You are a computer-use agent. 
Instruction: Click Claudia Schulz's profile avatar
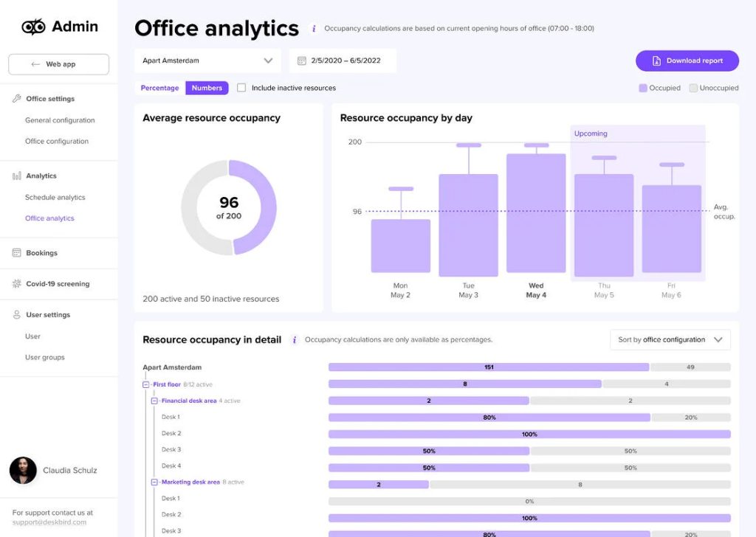[x=23, y=470]
